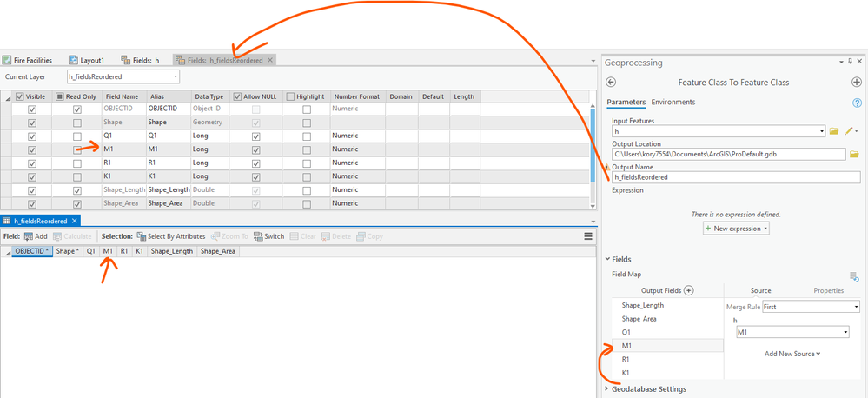Open Geoprocessing pane options arrow
Image resolution: width=868 pixels, height=398 pixels.
click(x=843, y=62)
